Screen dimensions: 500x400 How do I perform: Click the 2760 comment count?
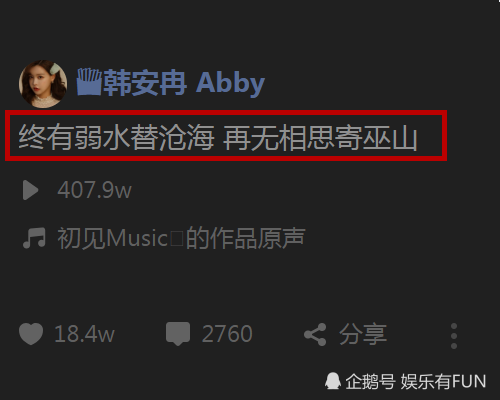pyautogui.click(x=227, y=334)
